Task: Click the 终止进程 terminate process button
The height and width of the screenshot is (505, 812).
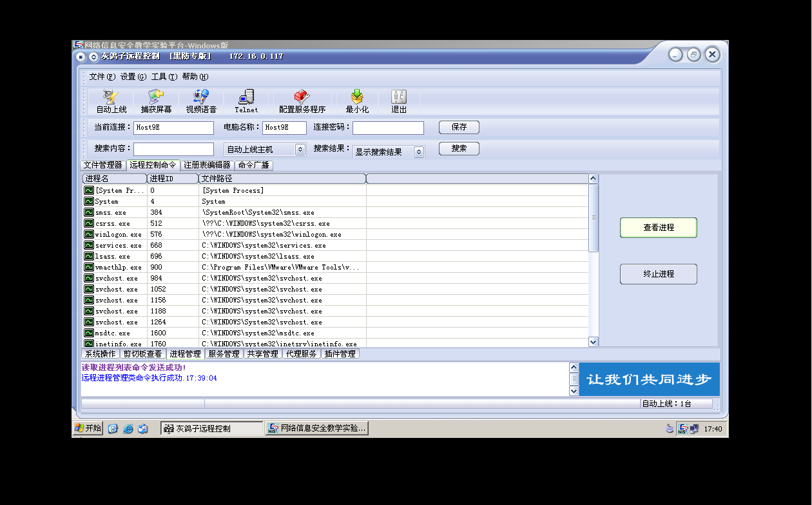Action: click(658, 273)
